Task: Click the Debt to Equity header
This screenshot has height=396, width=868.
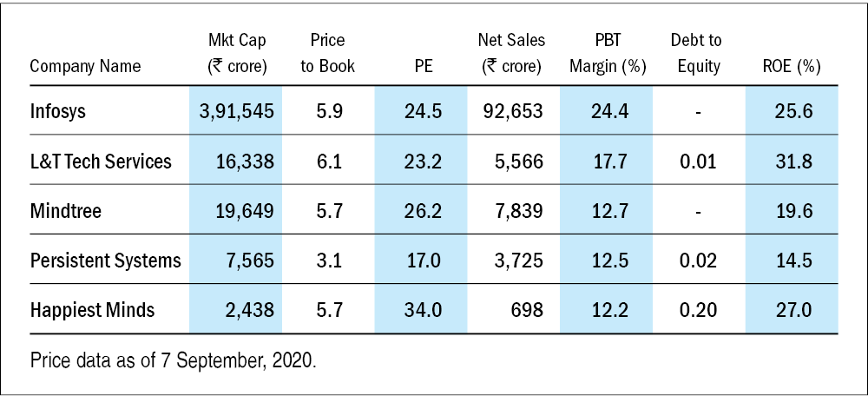Action: click(696, 54)
